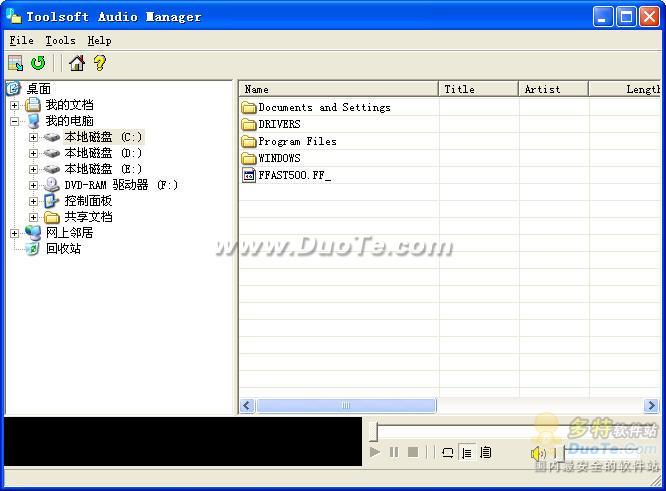The width and height of the screenshot is (666, 491).
Task: Click the WINDOWS folder icon
Action: pyautogui.click(x=248, y=158)
